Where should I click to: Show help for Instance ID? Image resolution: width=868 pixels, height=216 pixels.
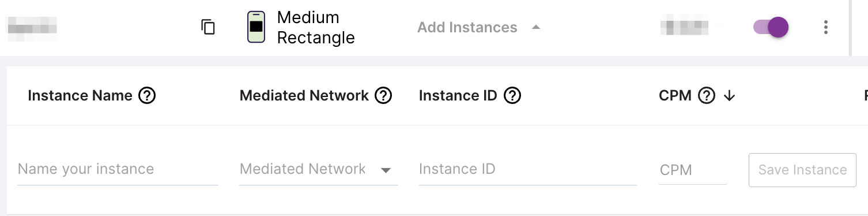click(x=512, y=95)
